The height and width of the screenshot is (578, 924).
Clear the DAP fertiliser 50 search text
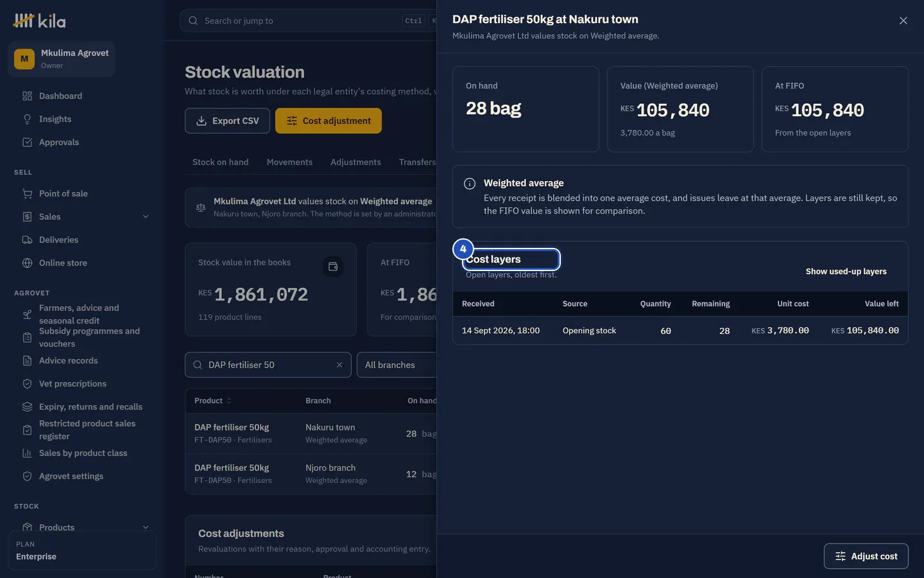click(339, 365)
